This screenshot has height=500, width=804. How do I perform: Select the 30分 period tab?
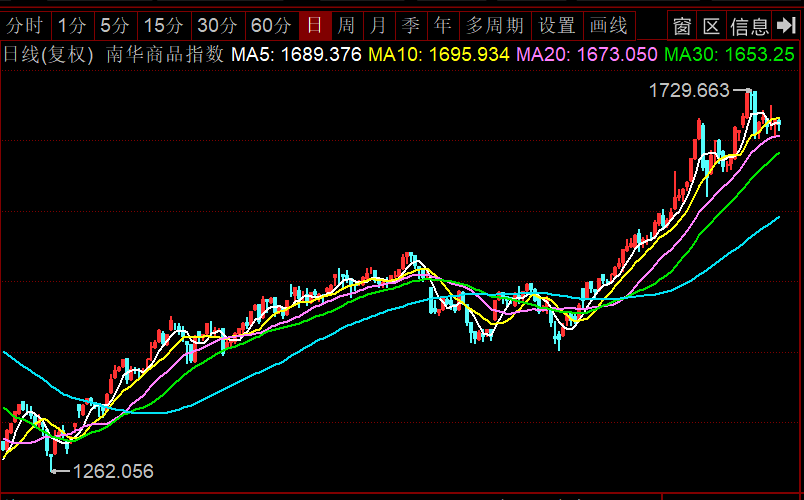tap(218, 26)
